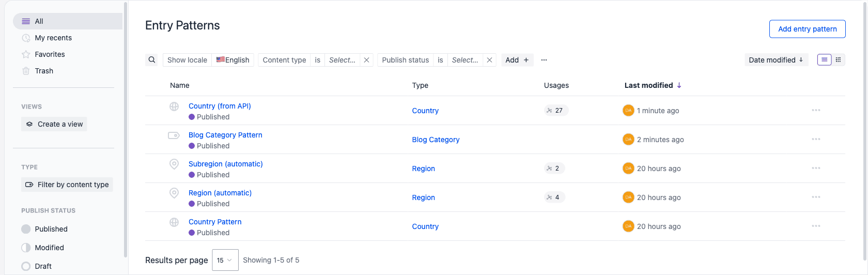Open Country (from API) pattern

coord(220,106)
